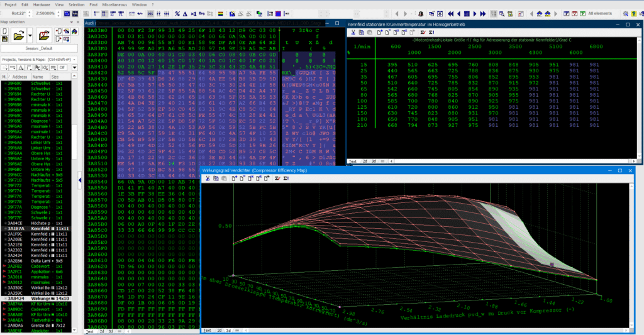Click the delta difference toolbar icon
644x335 pixels.
point(186,13)
